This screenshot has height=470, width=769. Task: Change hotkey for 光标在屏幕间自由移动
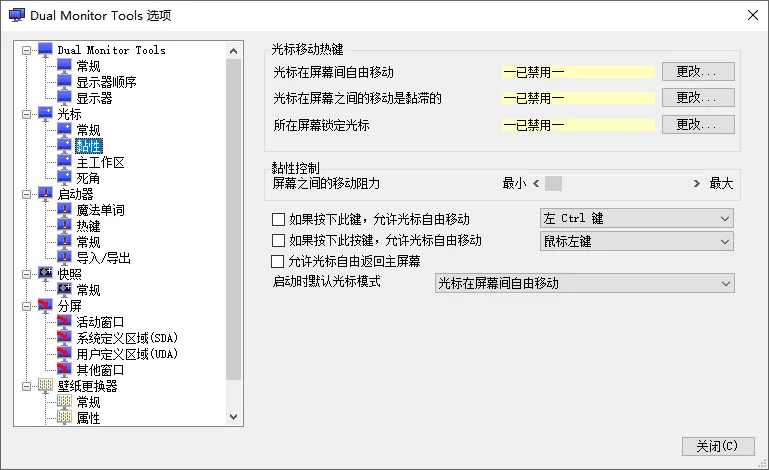point(698,72)
